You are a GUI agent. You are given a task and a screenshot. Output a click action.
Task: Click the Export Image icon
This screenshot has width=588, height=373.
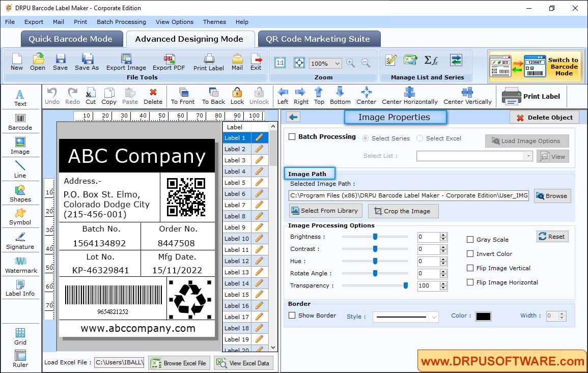126,62
